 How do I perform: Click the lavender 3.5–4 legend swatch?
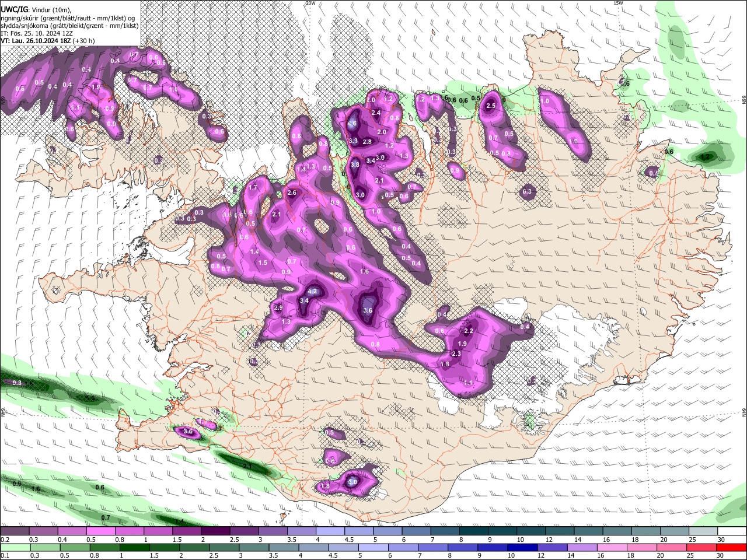click(x=301, y=531)
